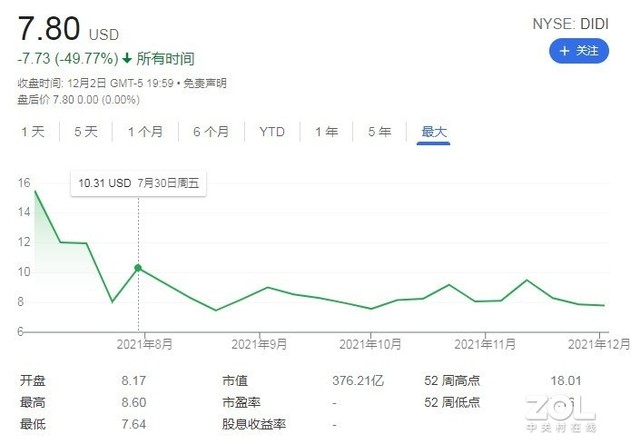Click the 市值 label
The image size is (640, 444).
click(235, 381)
